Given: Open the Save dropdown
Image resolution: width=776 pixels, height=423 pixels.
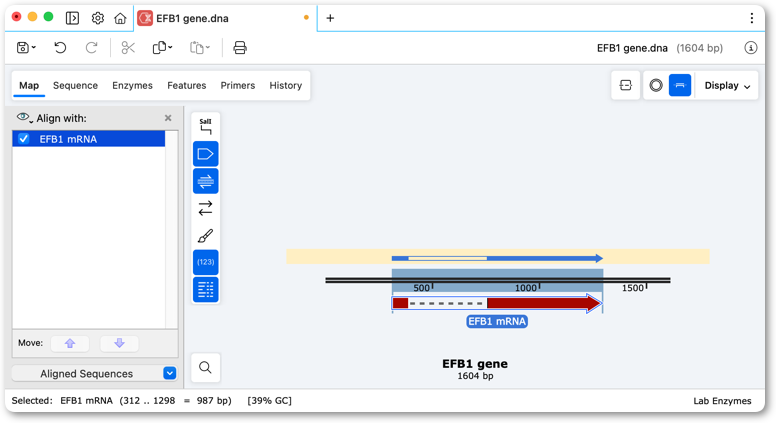Looking at the screenshot, I should (26, 47).
